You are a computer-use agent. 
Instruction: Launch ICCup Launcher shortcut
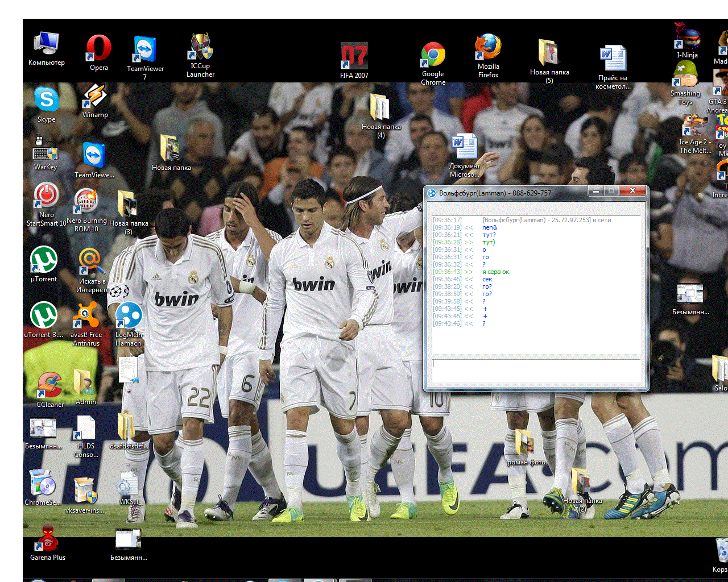pos(201,56)
